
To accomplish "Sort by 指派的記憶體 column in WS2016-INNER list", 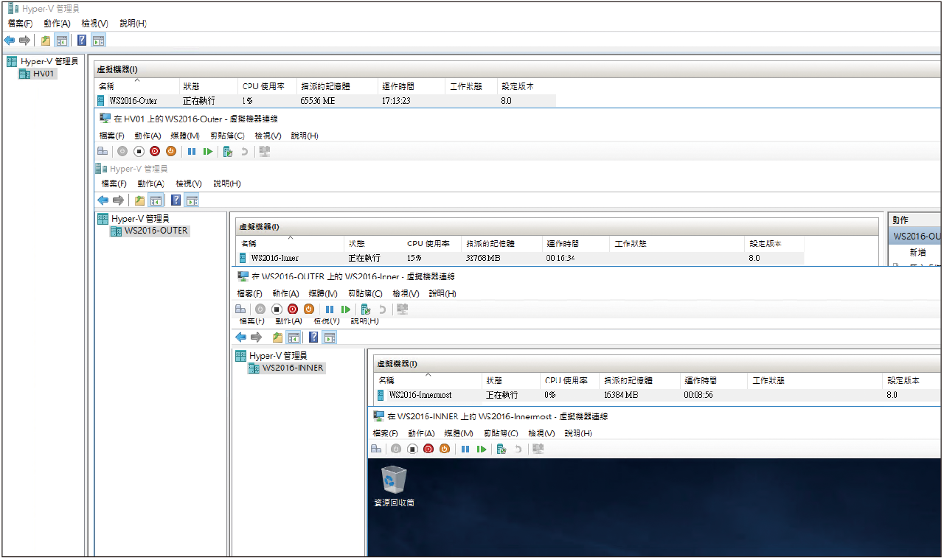I will (640, 381).
